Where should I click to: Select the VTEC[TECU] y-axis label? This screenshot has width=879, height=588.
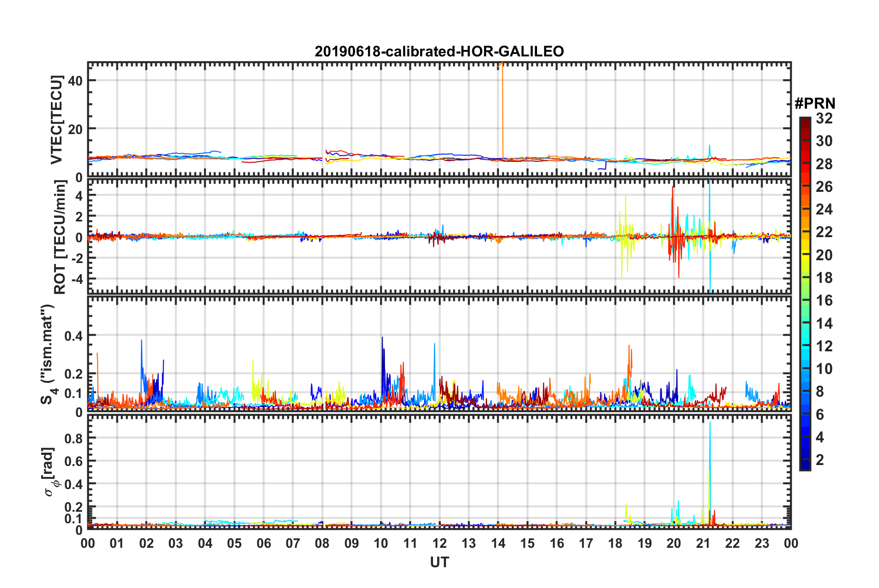click(56, 120)
